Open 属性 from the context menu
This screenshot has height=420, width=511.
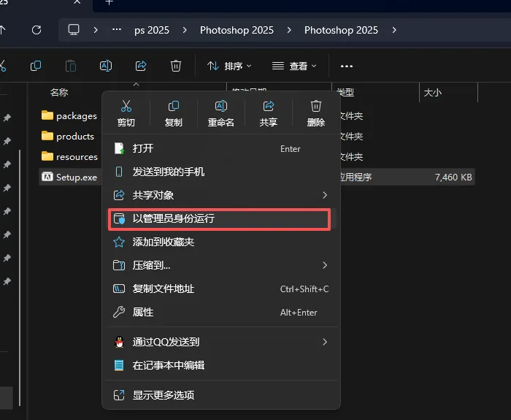tap(221, 313)
